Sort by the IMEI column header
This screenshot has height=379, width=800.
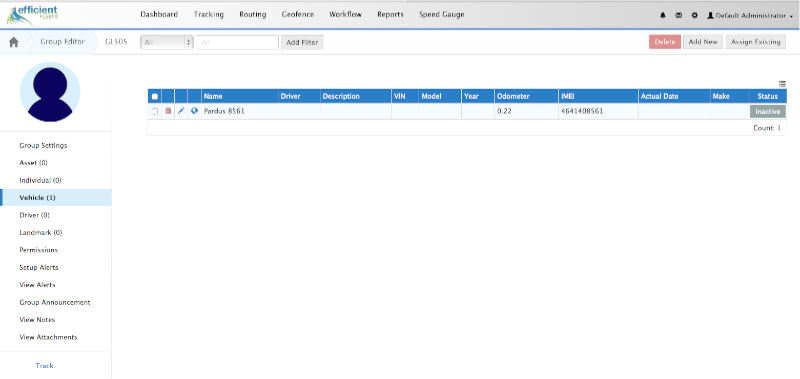[598, 96]
